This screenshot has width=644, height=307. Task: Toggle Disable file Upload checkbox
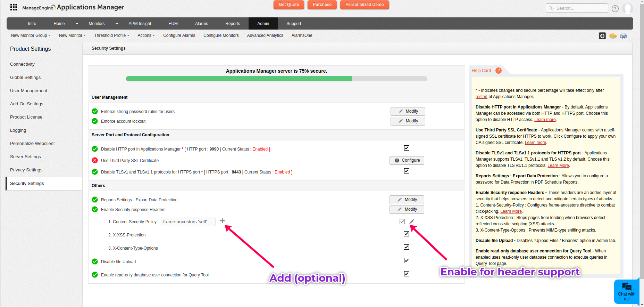[x=407, y=261]
